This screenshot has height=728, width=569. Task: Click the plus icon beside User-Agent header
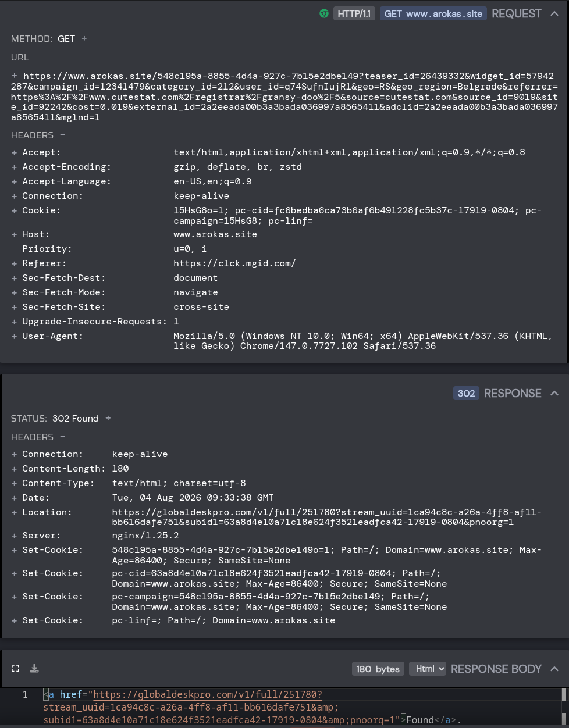click(15, 336)
